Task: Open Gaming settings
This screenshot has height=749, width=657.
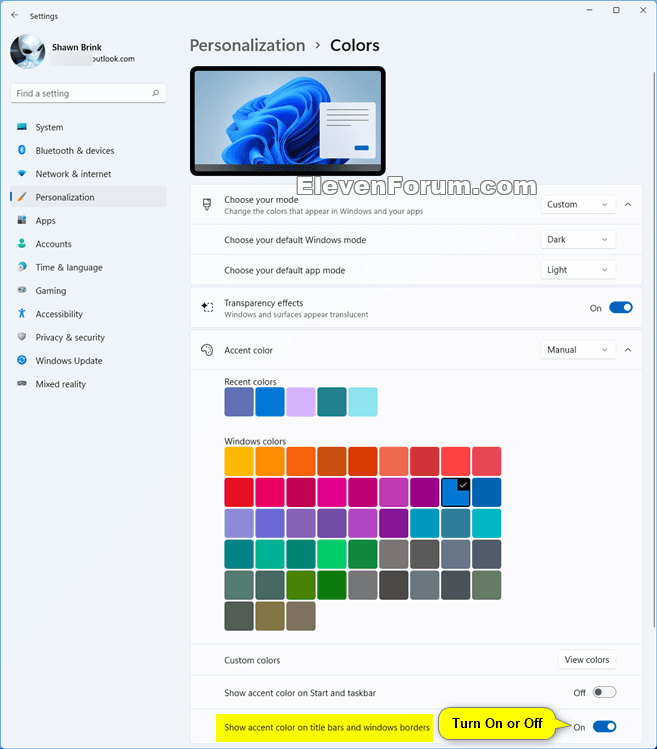Action: coord(88,290)
